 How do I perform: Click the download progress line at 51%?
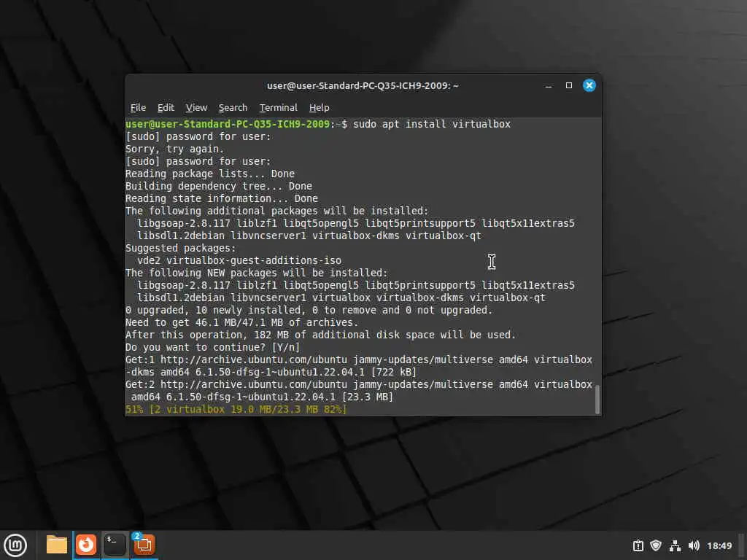tap(236, 409)
